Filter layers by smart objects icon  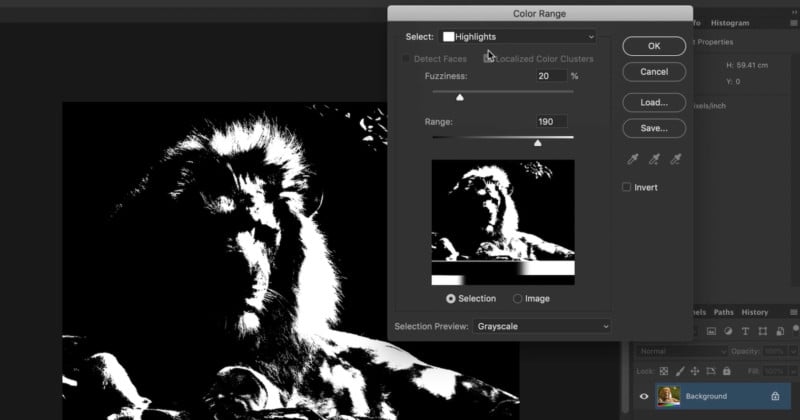tap(780, 331)
